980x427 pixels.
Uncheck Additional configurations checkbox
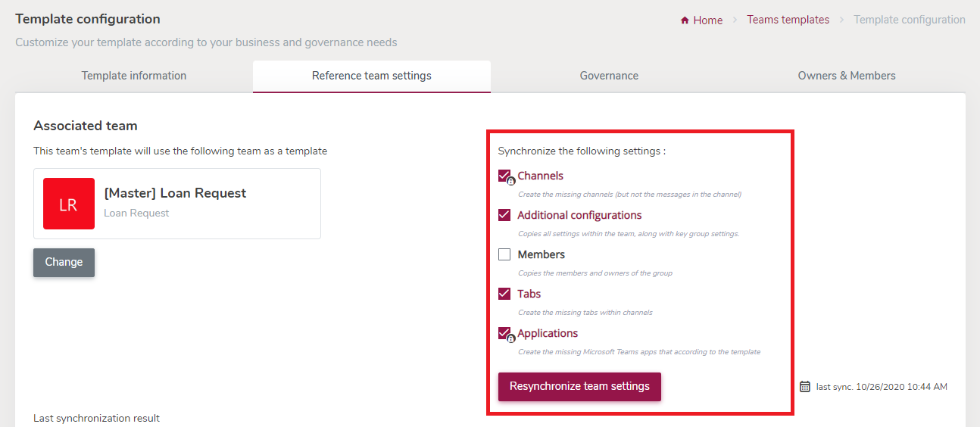504,215
